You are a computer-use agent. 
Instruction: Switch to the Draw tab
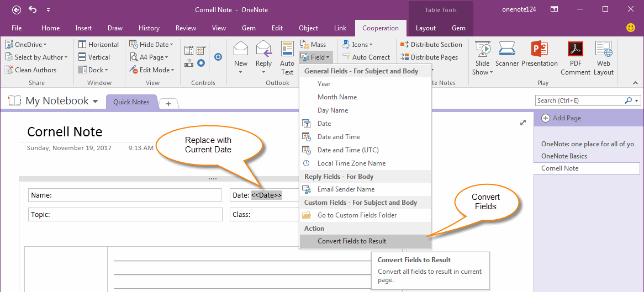115,28
